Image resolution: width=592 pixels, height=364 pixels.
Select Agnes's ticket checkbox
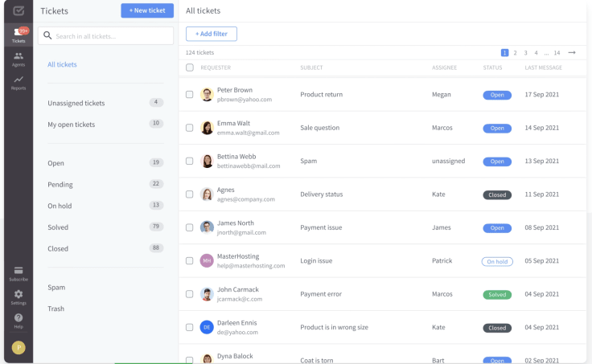tap(190, 194)
